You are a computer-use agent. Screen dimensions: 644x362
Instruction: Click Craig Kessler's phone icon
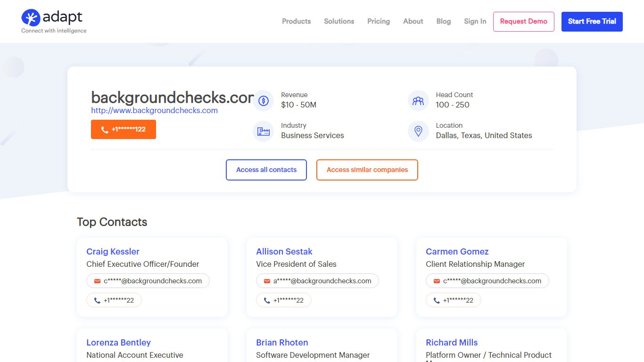click(x=97, y=300)
